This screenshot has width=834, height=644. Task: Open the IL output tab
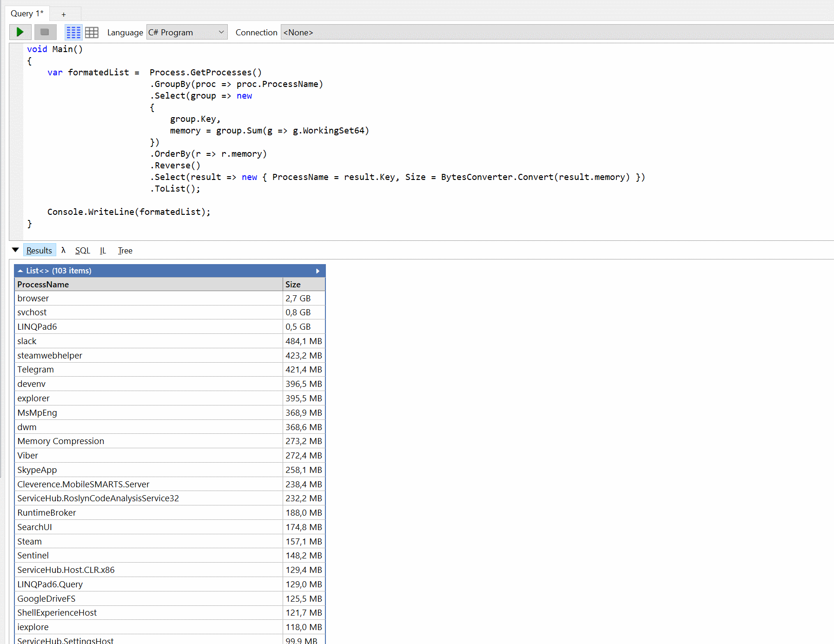103,251
